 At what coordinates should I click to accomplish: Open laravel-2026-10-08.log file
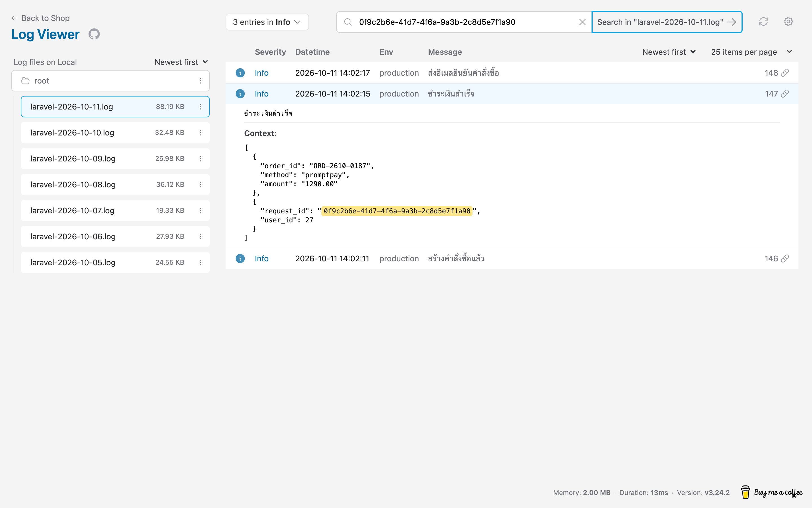115,185
